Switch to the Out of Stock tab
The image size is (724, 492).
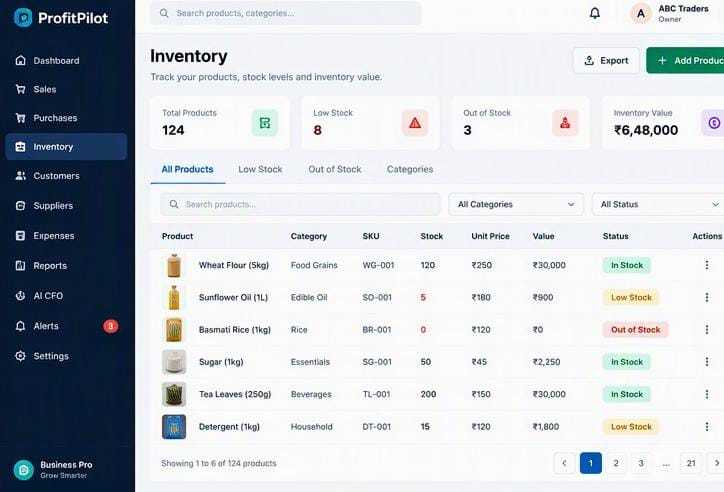point(335,169)
